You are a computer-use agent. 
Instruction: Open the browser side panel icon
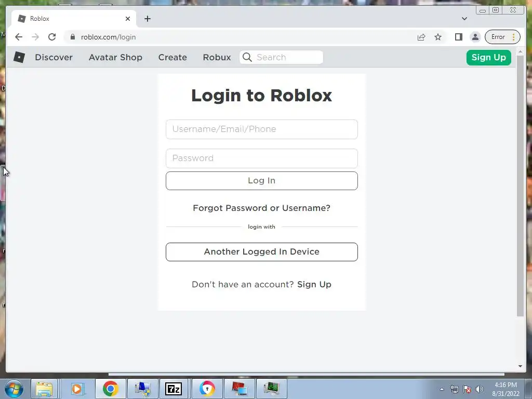point(458,37)
